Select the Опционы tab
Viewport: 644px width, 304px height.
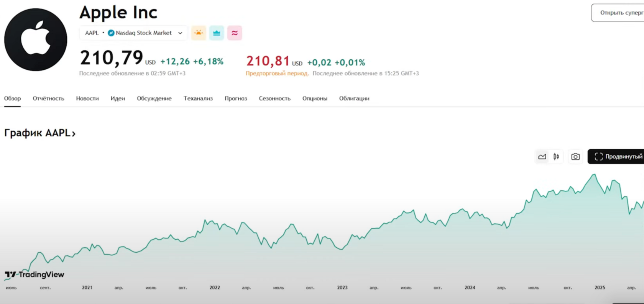315,98
